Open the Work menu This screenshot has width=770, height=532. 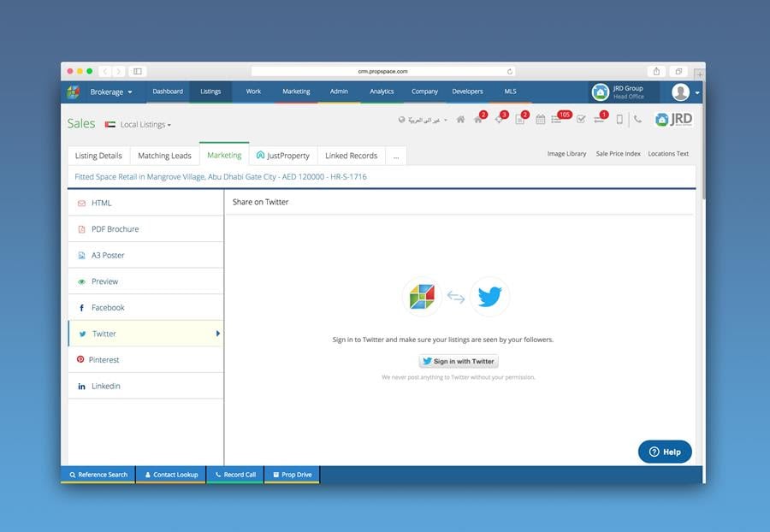[253, 92]
